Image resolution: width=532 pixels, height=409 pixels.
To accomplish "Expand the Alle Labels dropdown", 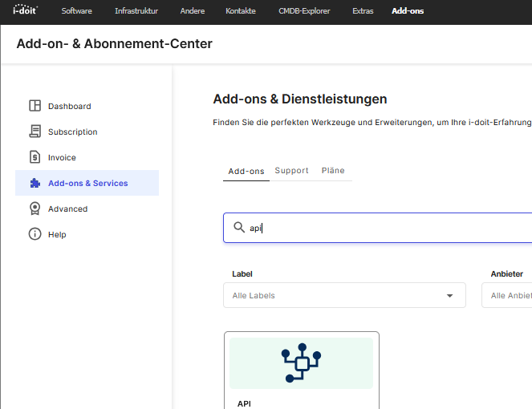I will point(344,295).
